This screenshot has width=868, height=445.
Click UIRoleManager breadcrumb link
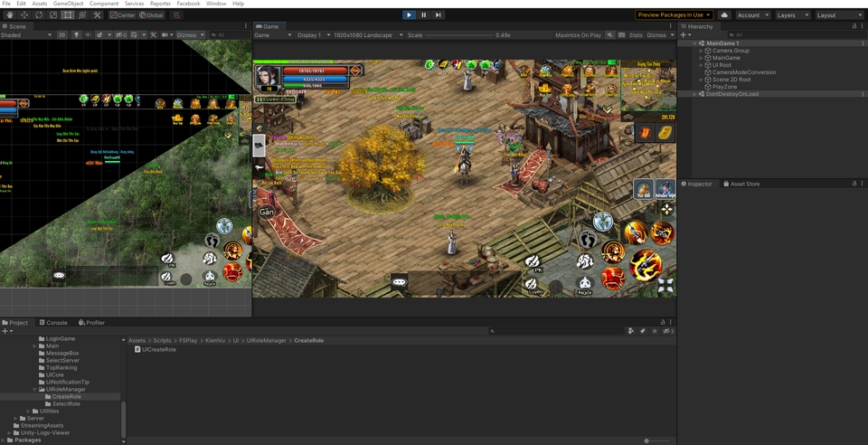pos(266,340)
